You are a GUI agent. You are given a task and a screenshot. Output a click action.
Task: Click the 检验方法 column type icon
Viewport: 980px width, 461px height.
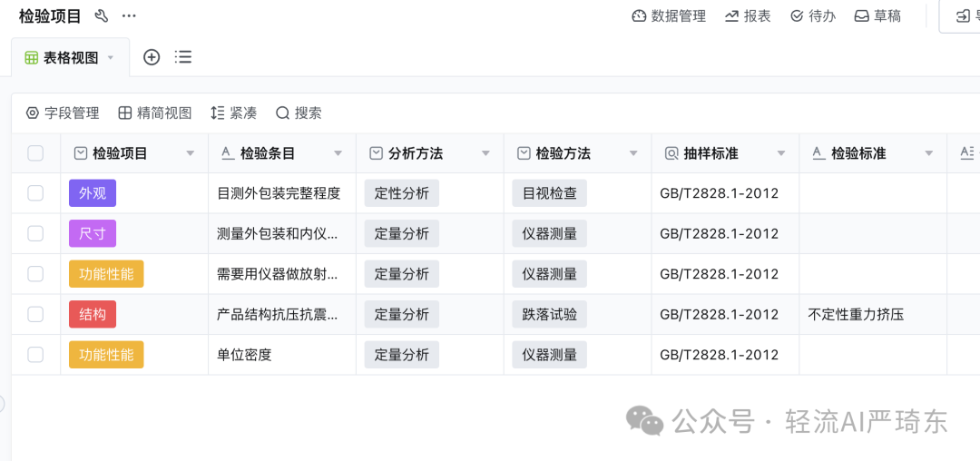coord(524,153)
